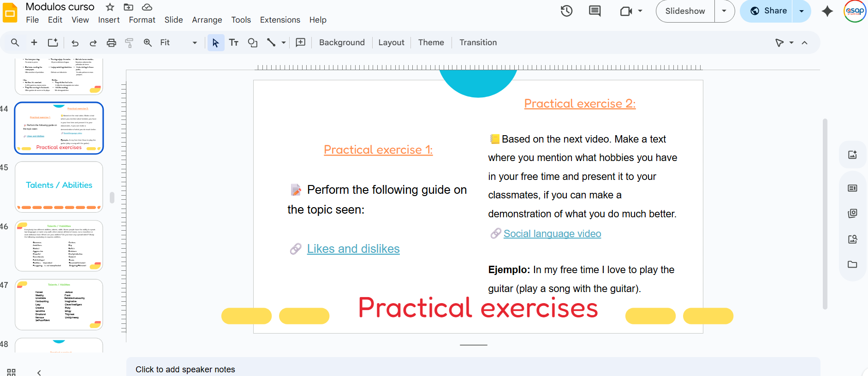Select the Shape tool icon
868x376 pixels.
point(252,43)
